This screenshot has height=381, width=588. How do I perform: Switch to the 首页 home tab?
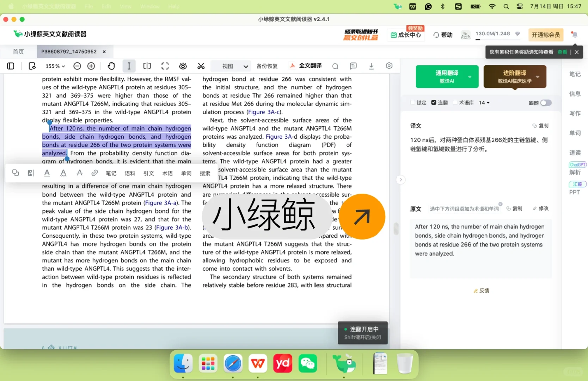[x=18, y=52]
